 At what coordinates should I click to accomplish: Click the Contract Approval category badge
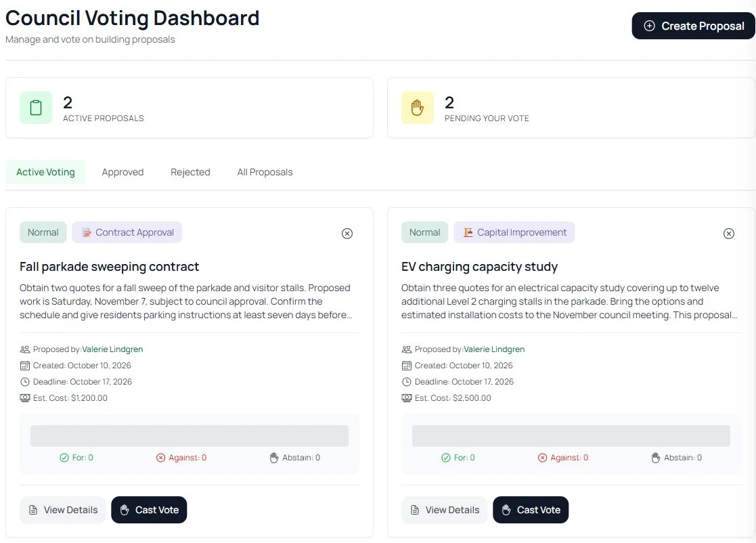pyautogui.click(x=127, y=232)
